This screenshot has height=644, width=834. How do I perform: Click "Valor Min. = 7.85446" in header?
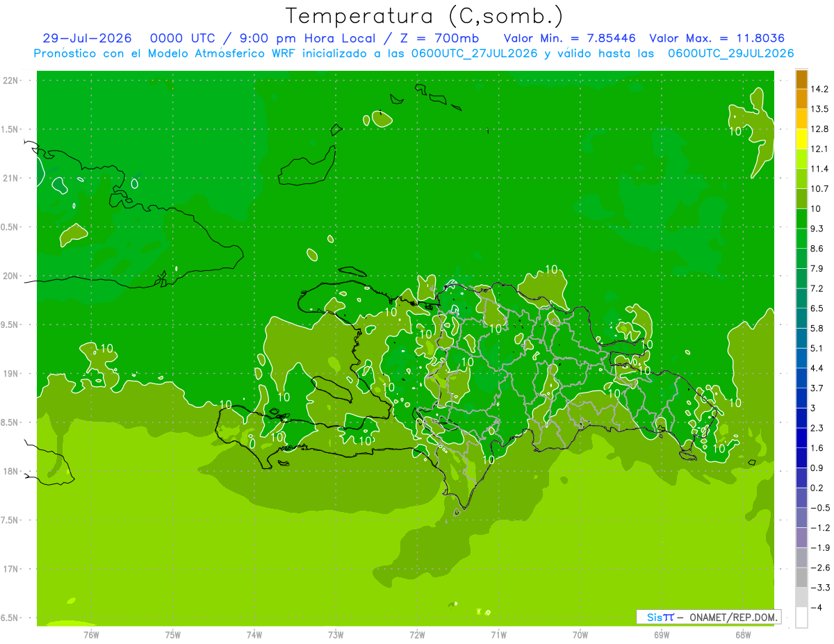point(569,38)
